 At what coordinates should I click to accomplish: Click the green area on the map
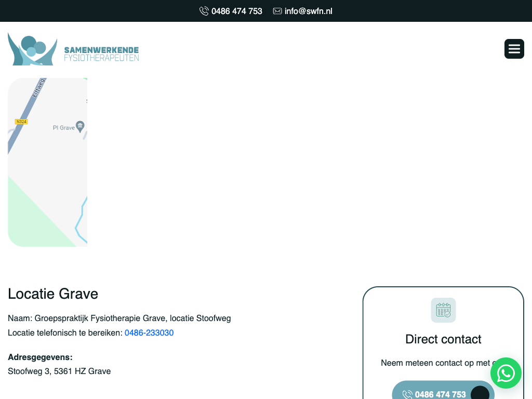31,218
